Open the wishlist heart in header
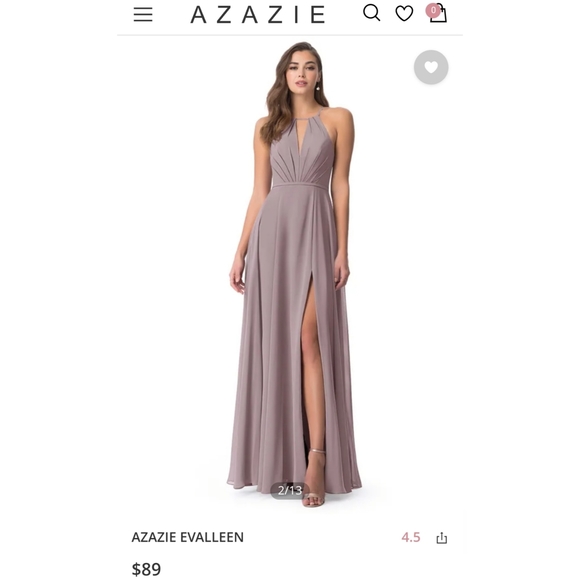 click(x=404, y=14)
